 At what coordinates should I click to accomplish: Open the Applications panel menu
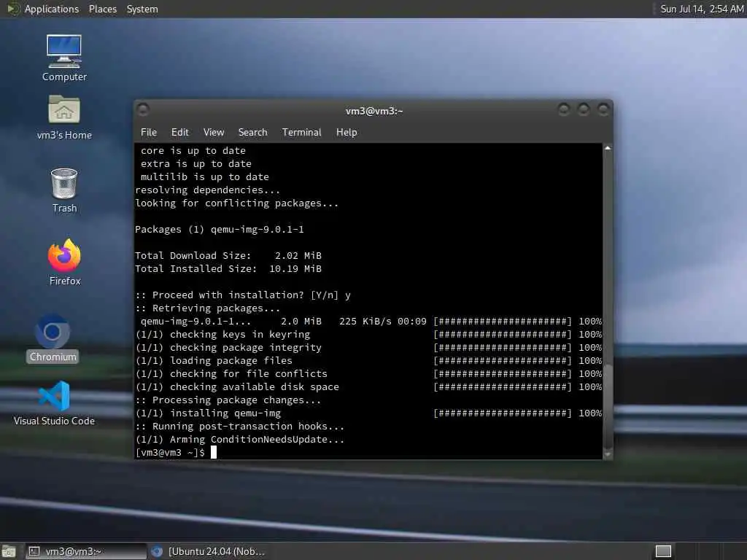click(x=52, y=9)
